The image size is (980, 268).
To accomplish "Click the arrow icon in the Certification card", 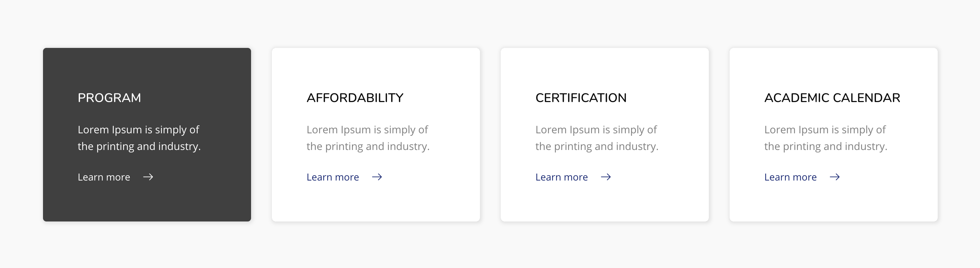I will point(606,177).
